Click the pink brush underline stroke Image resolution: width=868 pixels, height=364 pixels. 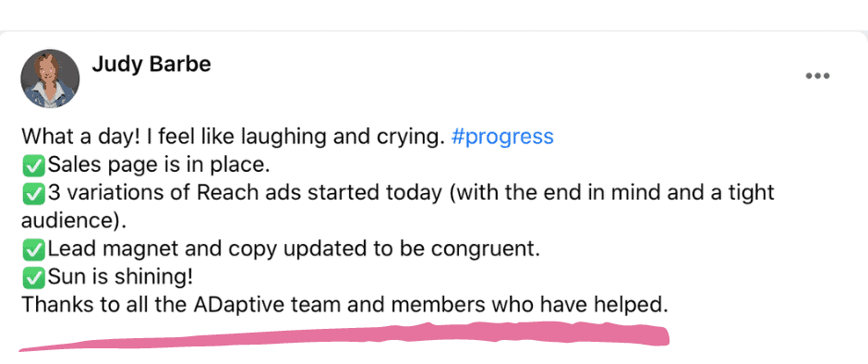pos(344,335)
